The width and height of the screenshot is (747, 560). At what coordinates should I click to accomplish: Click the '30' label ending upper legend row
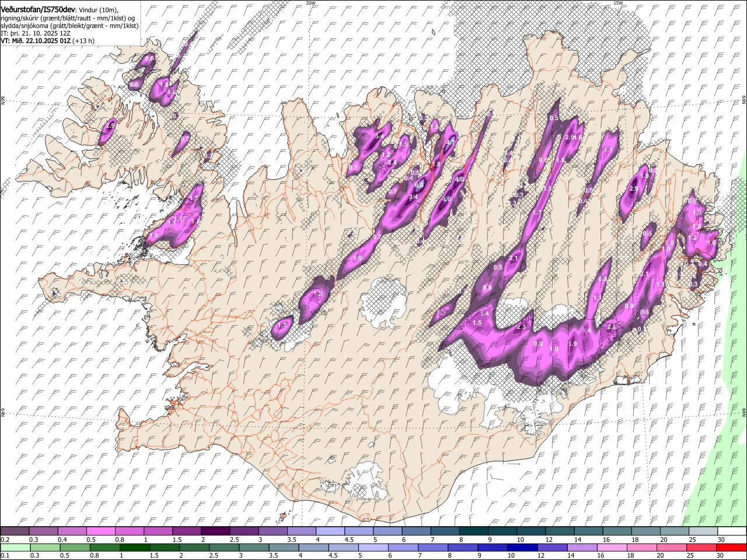click(x=720, y=540)
